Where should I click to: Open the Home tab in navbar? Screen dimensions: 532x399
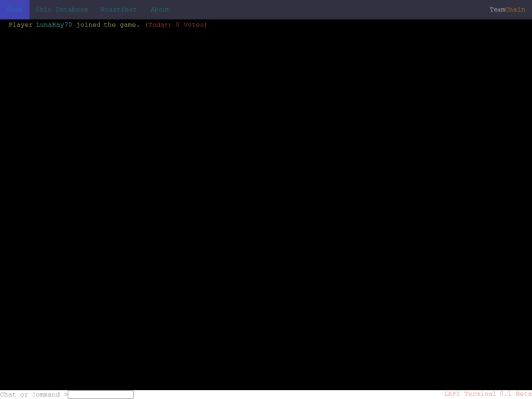[15, 10]
